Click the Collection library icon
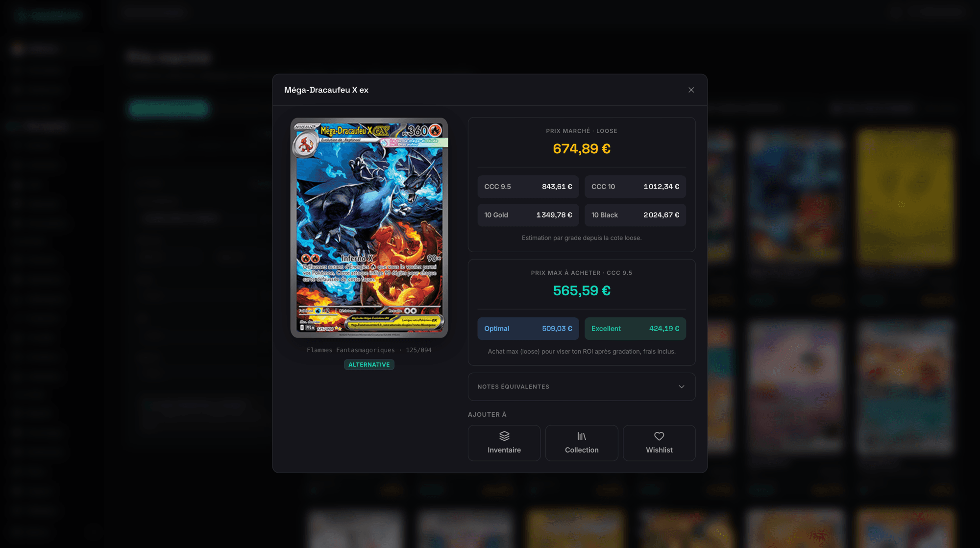The width and height of the screenshot is (980, 548). pos(582,436)
